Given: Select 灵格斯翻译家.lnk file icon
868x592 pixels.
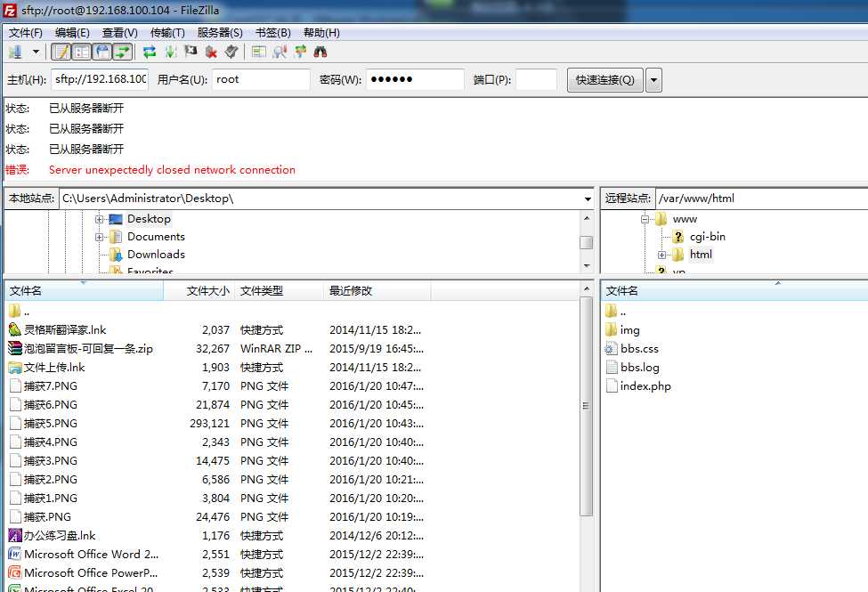Looking at the screenshot, I should tap(15, 330).
